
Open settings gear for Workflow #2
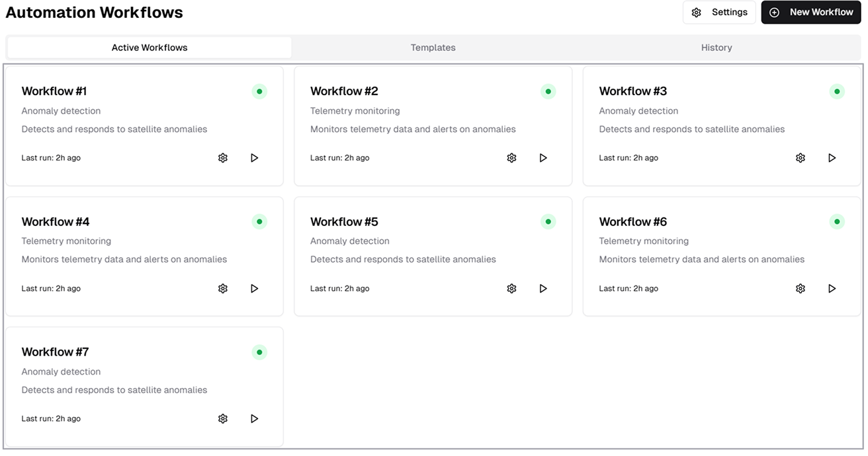511,158
